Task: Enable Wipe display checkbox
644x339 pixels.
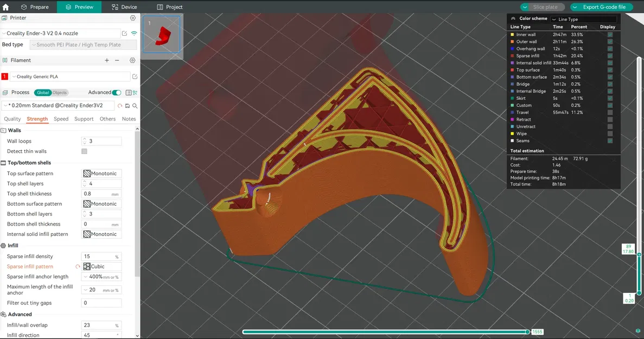Action: click(610, 134)
